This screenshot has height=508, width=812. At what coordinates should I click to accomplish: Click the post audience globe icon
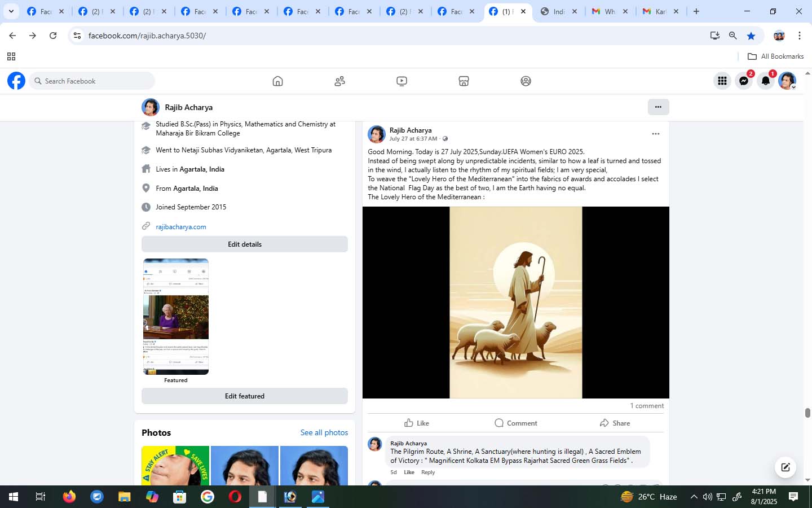(445, 139)
